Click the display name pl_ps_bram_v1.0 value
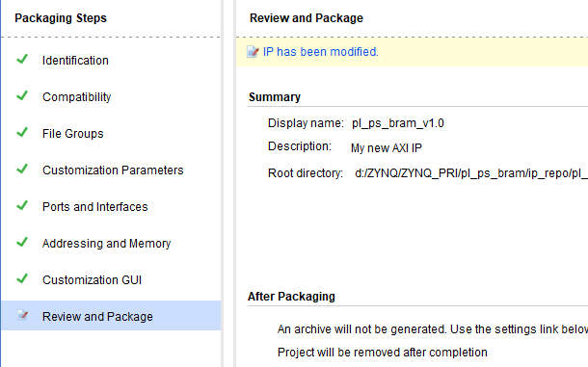This screenshot has height=367, width=588. (x=398, y=123)
